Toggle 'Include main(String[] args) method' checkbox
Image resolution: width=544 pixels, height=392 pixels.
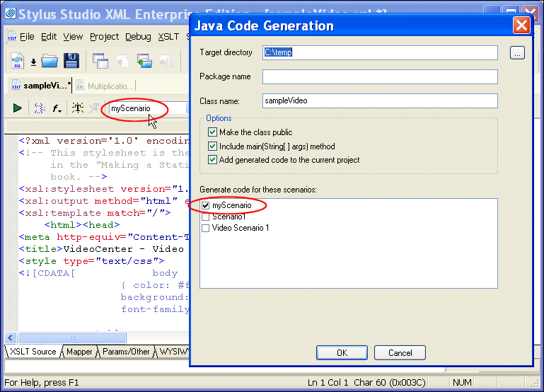pyautogui.click(x=212, y=146)
